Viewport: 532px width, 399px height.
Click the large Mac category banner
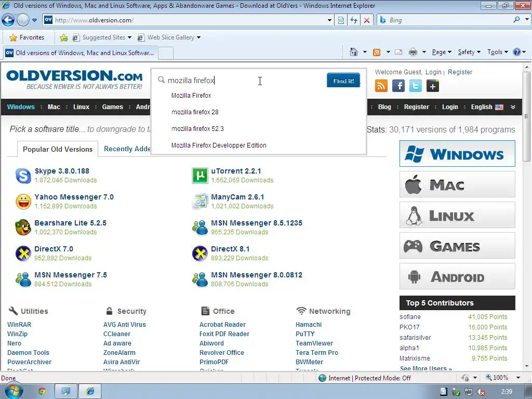(x=457, y=184)
